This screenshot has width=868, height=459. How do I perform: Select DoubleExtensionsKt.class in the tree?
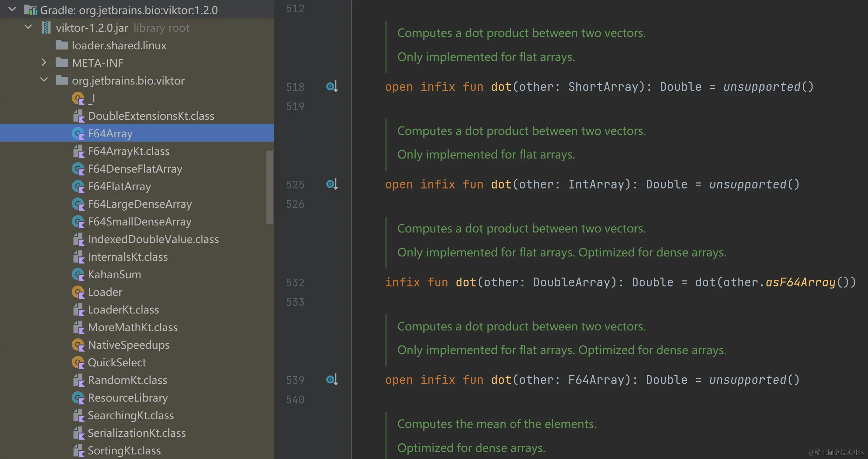(x=151, y=116)
